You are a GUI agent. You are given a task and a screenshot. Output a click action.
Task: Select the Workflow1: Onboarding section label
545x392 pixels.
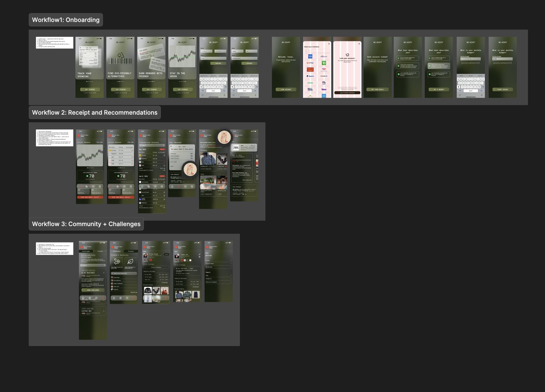tap(66, 20)
